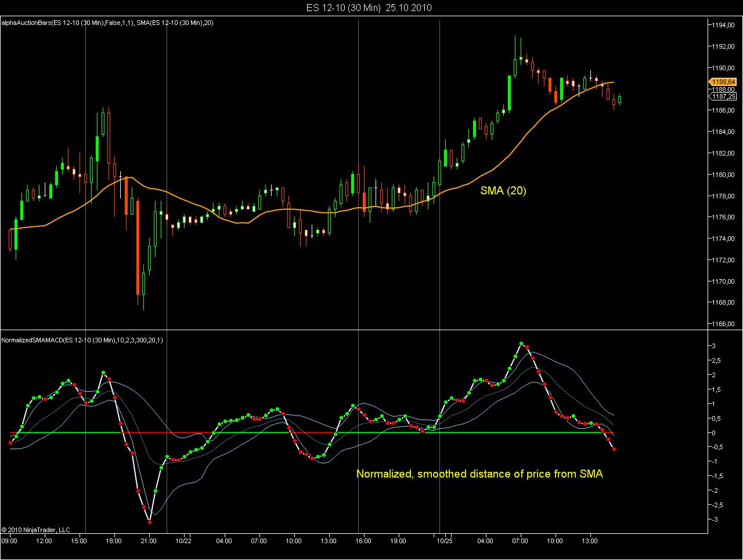Click the 10/25 date label on time axis
Image resolution: width=743 pixels, height=560 pixels.
pos(445,541)
